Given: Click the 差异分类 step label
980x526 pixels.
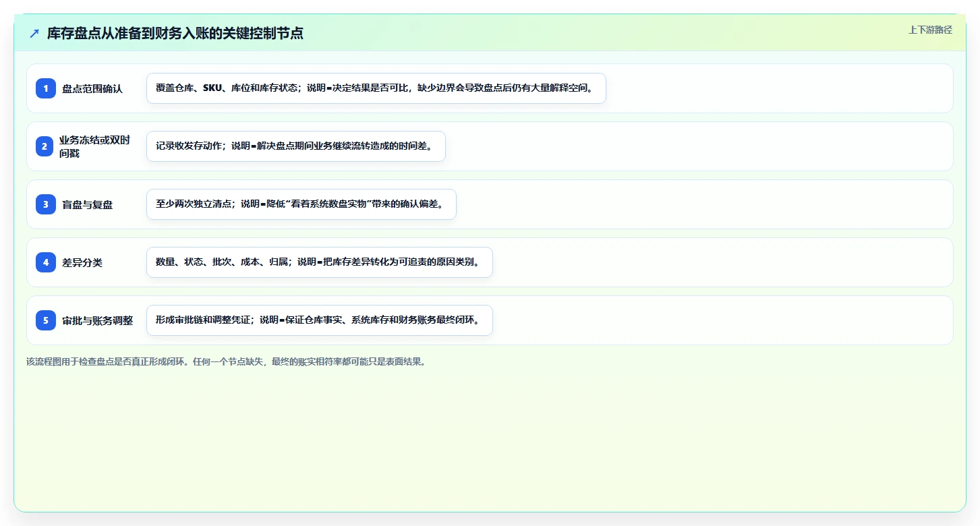Looking at the screenshot, I should click(x=82, y=262).
